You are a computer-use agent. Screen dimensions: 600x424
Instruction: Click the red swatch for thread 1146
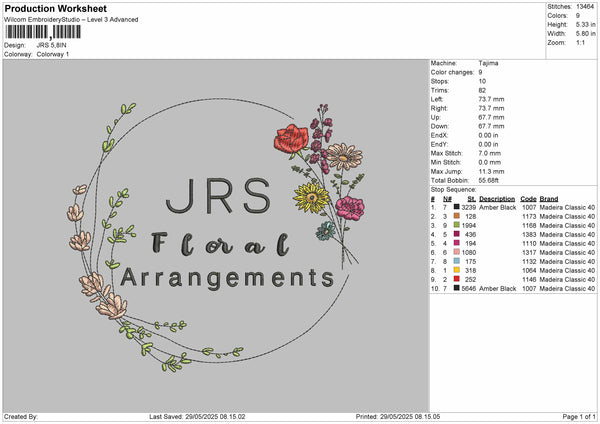(x=457, y=279)
